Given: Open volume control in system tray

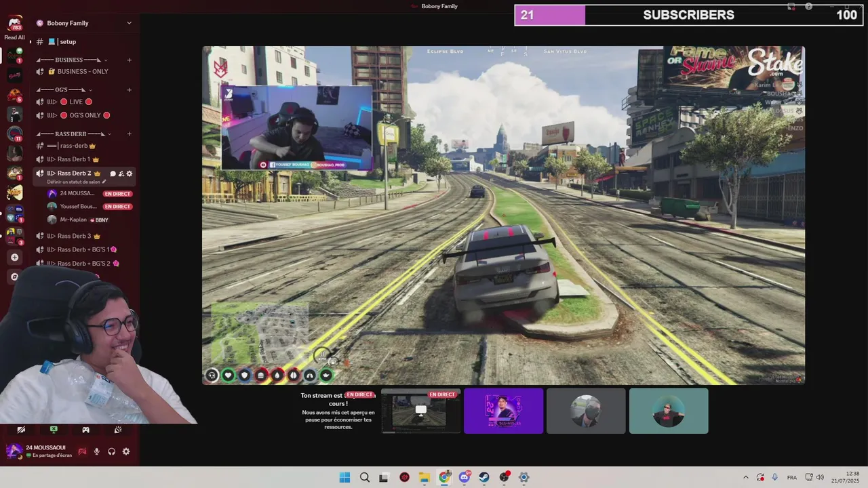Looking at the screenshot, I should click(x=819, y=477).
